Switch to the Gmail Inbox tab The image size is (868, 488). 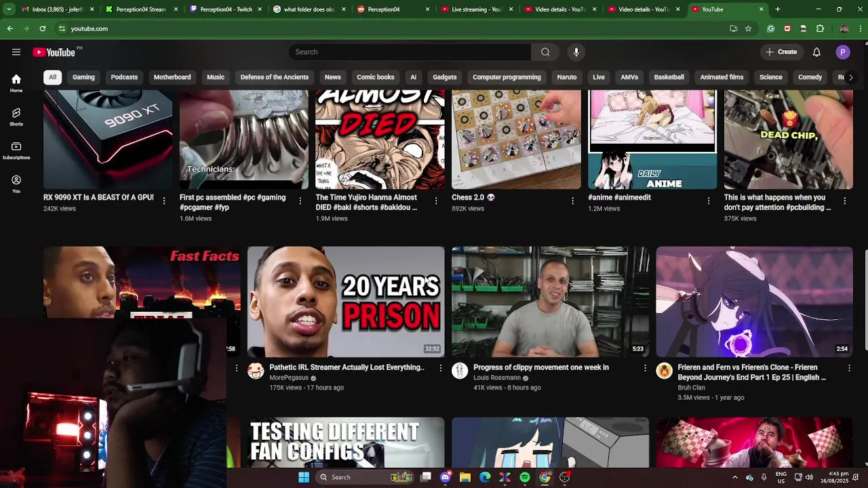point(58,9)
